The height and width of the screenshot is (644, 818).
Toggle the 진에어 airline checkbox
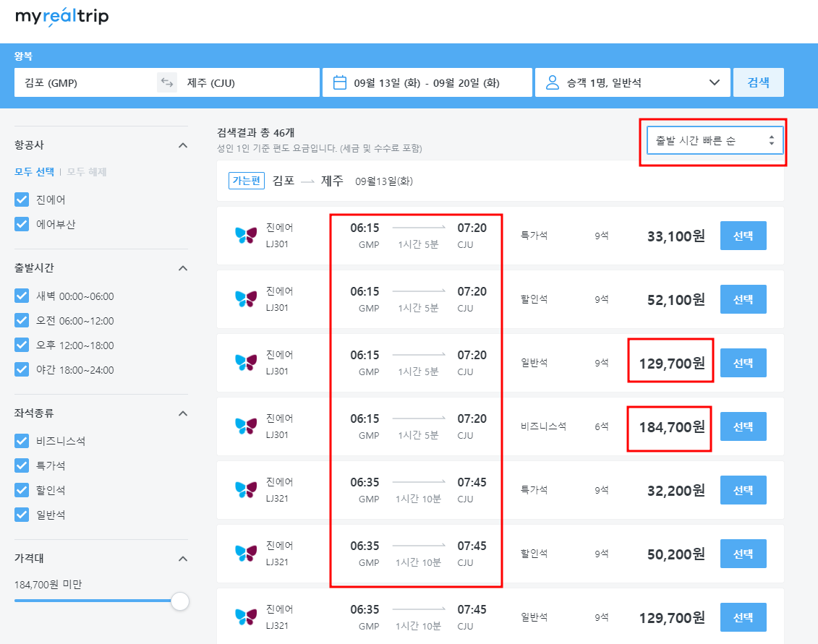click(22, 199)
